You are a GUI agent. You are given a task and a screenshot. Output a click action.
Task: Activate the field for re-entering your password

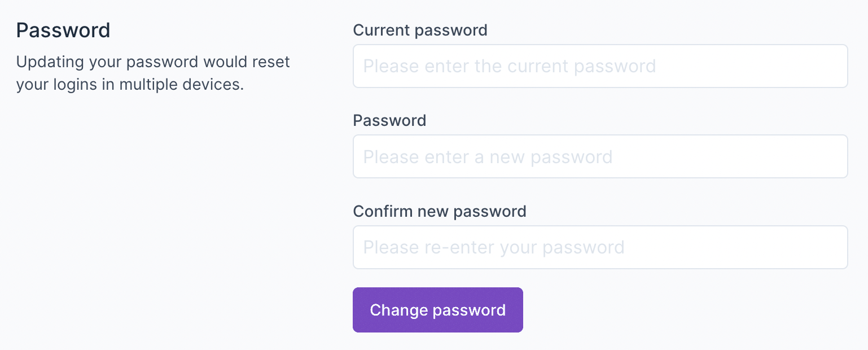point(600,247)
